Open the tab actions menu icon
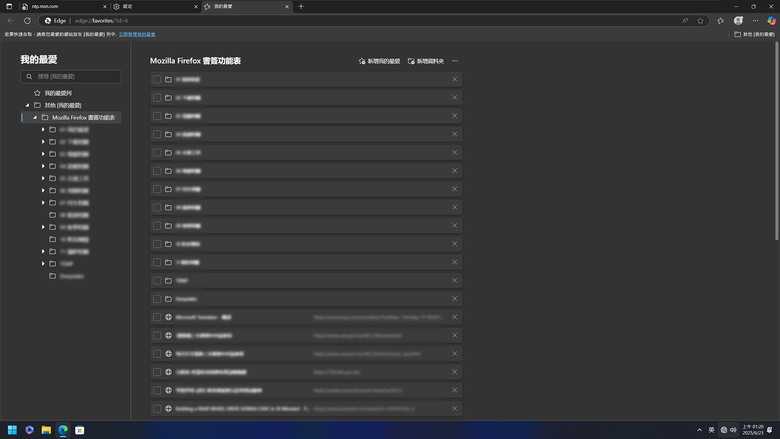780x439 pixels. point(9,6)
